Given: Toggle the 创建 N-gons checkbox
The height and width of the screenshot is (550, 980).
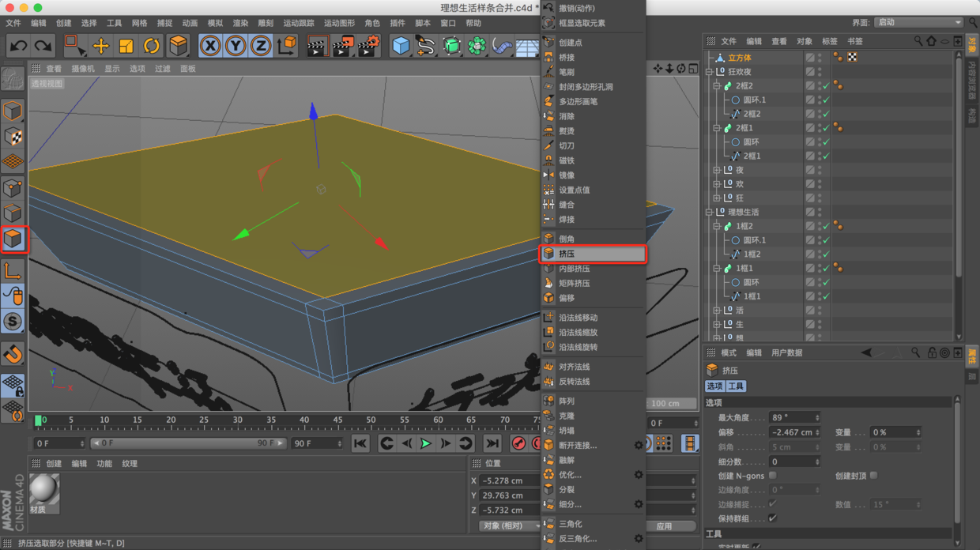Looking at the screenshot, I should click(x=773, y=476).
